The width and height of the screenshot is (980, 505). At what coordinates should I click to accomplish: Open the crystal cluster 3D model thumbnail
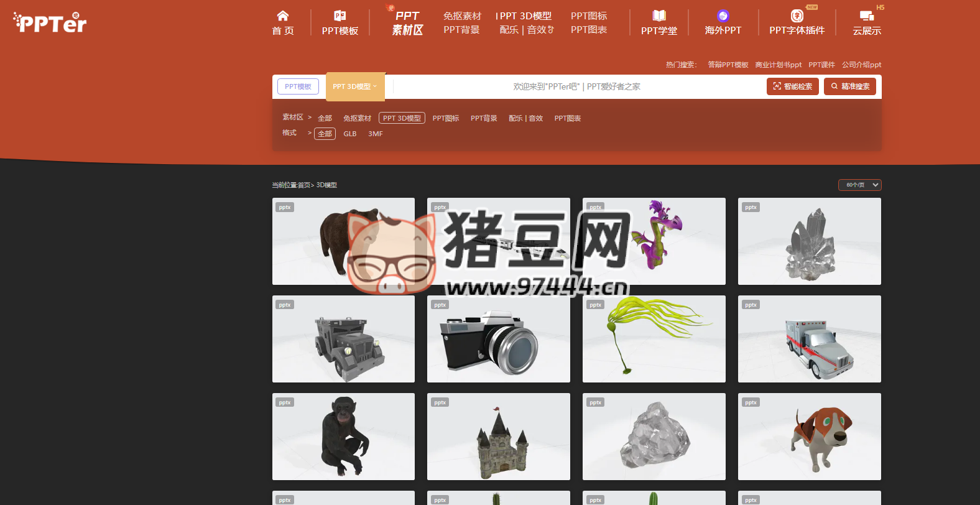(810, 241)
